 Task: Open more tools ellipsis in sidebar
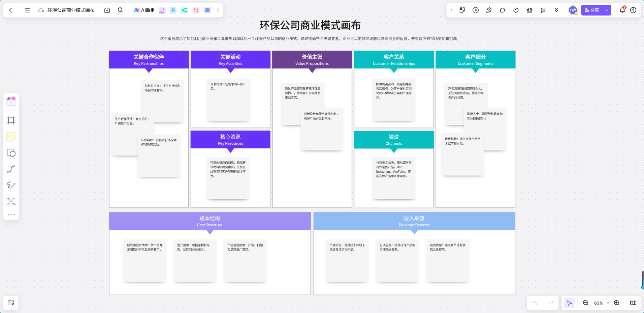click(11, 215)
